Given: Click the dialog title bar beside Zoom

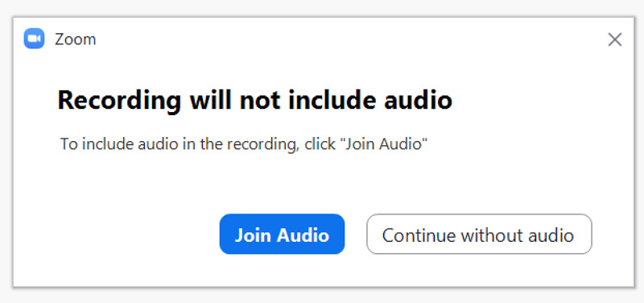Looking at the screenshot, I should click(x=349, y=39).
